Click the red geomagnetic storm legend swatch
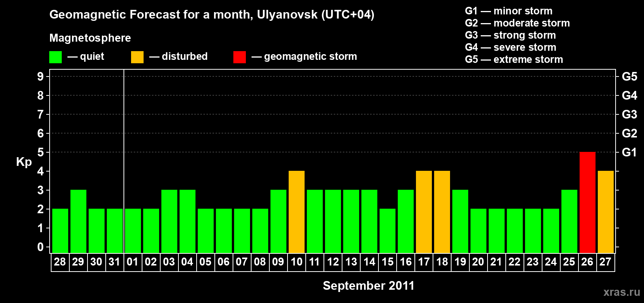644x303 pixels. pos(239,57)
